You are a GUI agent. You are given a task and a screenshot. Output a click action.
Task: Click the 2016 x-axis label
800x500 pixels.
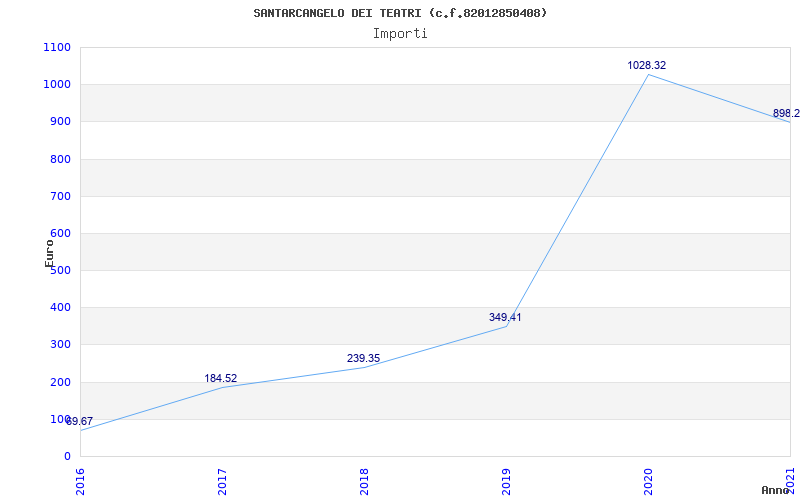pos(81,482)
